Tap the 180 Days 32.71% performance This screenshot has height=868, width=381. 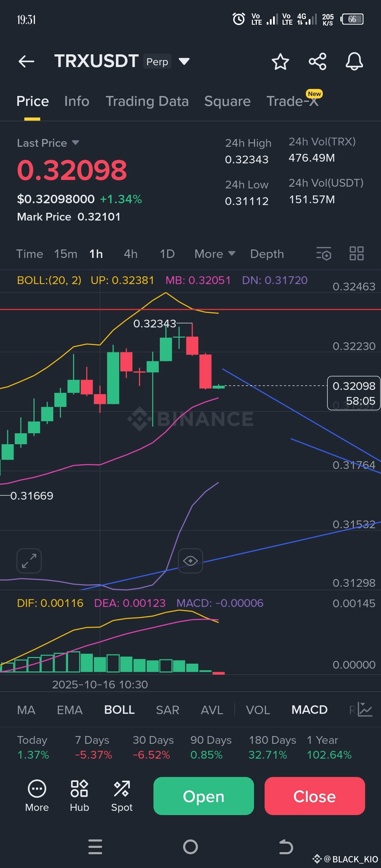[x=272, y=747]
